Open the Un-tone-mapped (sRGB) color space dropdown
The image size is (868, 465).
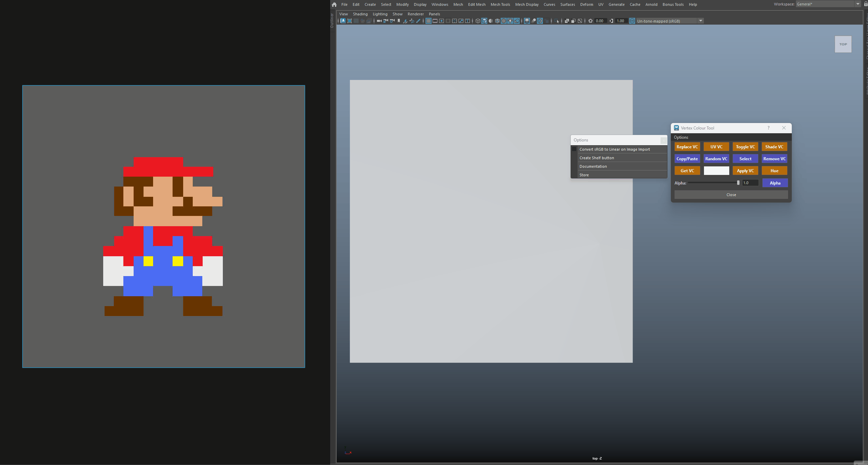point(670,21)
